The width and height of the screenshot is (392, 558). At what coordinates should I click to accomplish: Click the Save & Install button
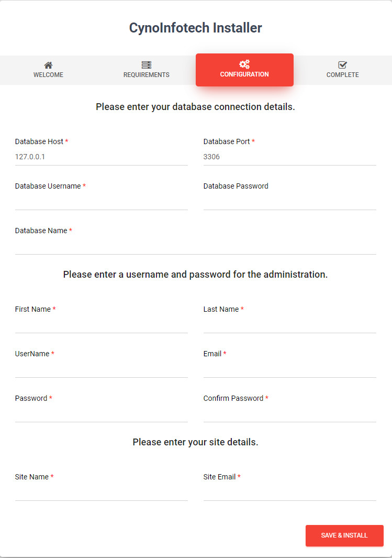(x=344, y=535)
